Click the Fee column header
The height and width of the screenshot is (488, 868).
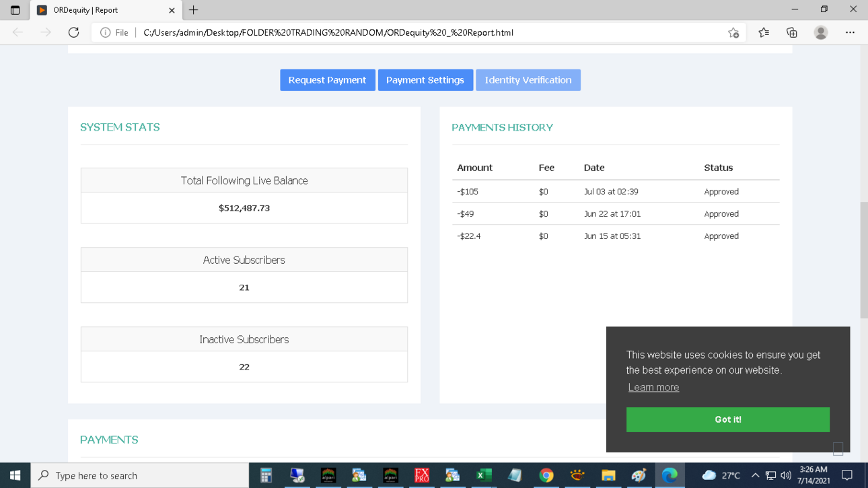point(546,168)
